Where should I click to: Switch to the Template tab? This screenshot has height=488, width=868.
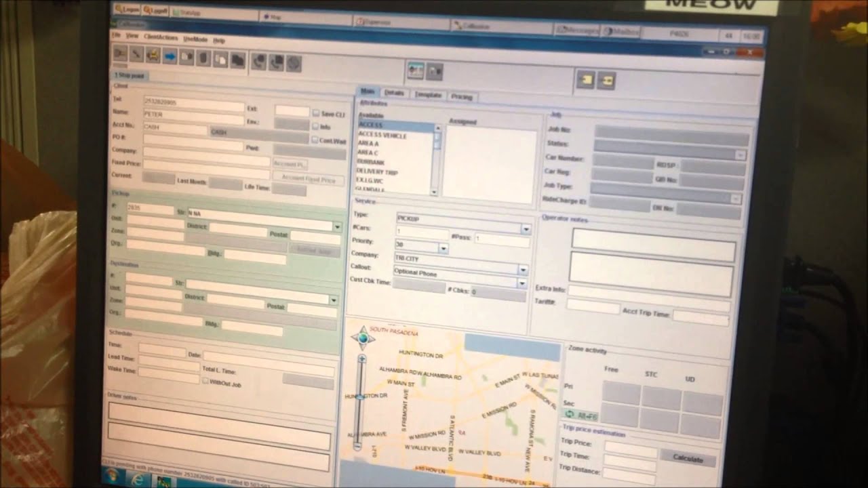(x=428, y=95)
